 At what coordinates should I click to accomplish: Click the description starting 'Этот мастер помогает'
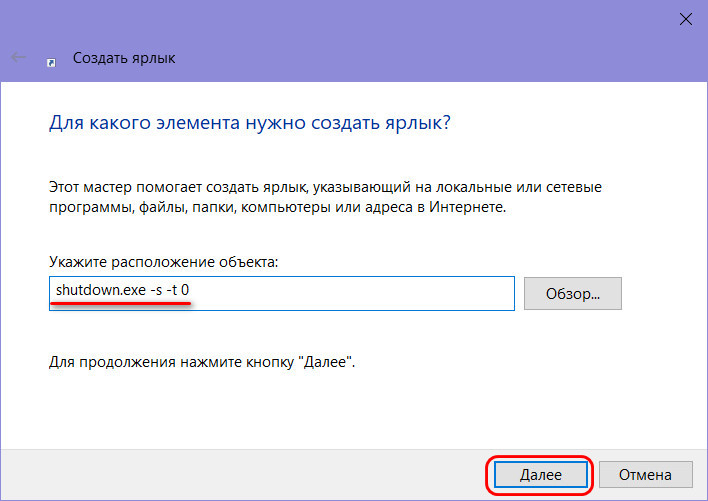tap(325, 197)
